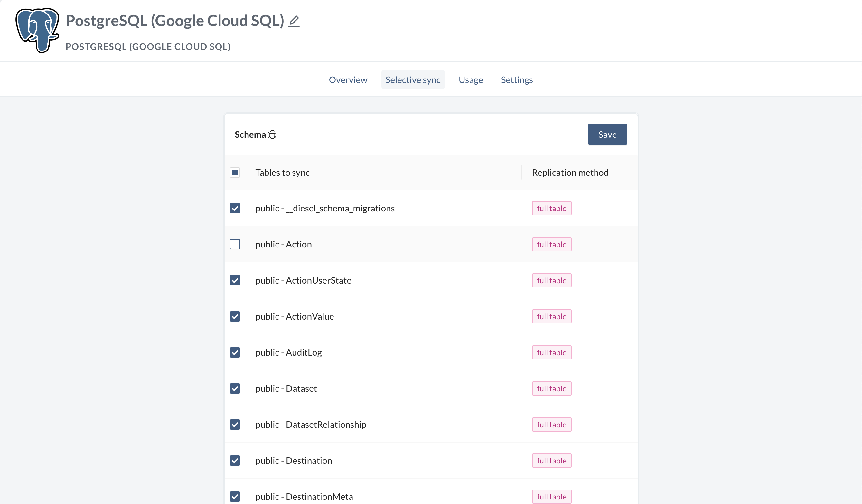Open the Overview tab
The image size is (862, 504).
[x=348, y=80]
